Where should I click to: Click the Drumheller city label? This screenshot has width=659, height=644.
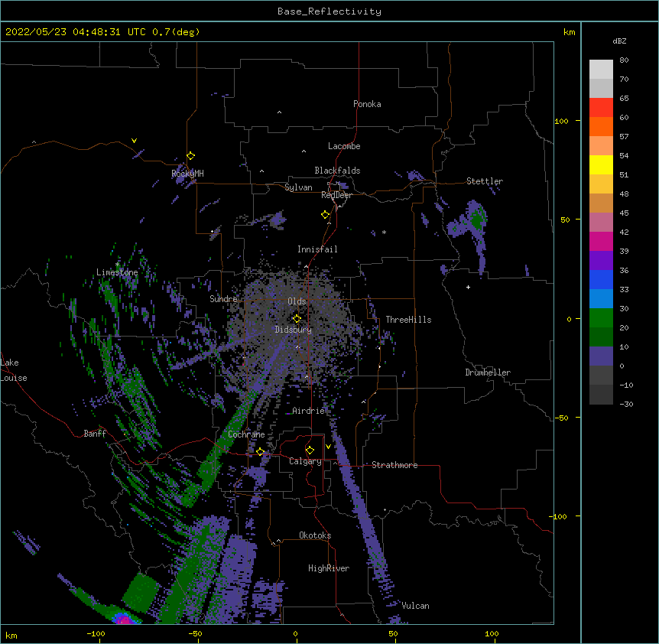[488, 372]
